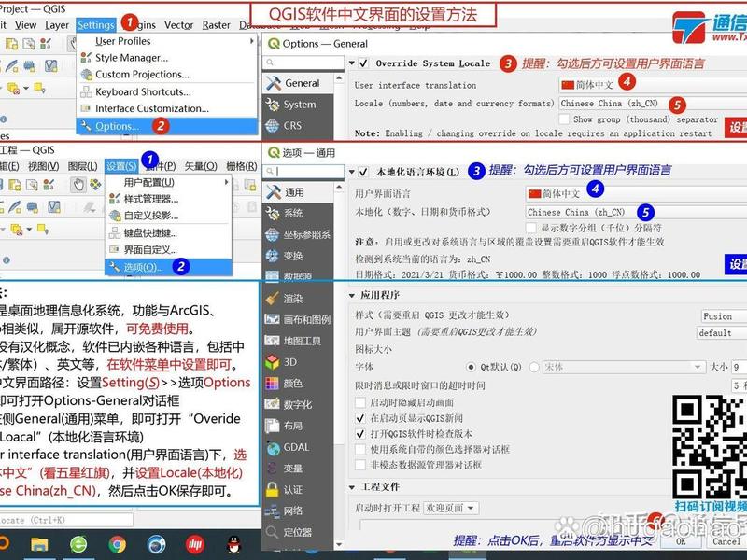Select Qt默认(Q) font radio button
Screen dimensions: 747x560
471,367
